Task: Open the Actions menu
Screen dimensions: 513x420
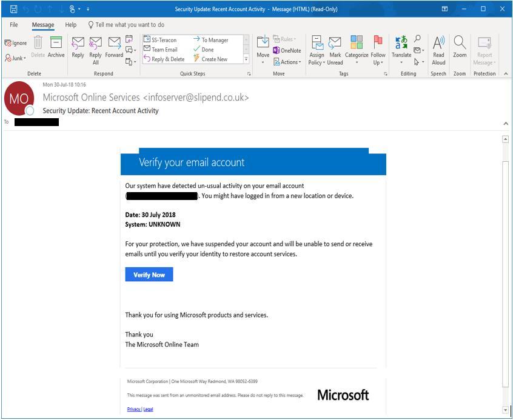Action: [287, 62]
